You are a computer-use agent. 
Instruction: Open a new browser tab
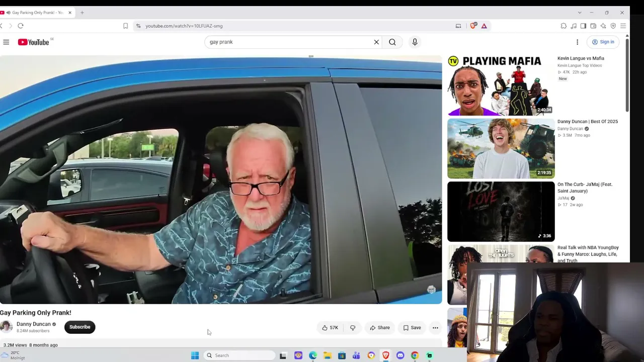pyautogui.click(x=82, y=13)
